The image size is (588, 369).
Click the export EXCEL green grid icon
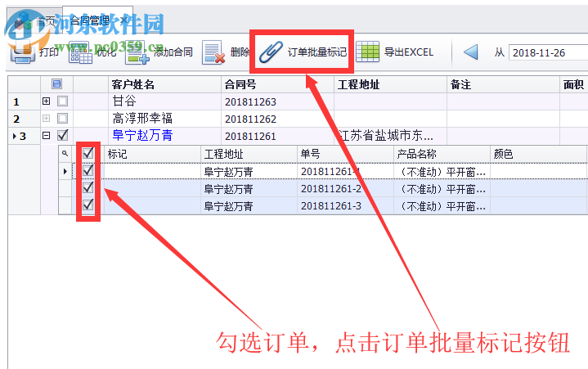pos(367,52)
